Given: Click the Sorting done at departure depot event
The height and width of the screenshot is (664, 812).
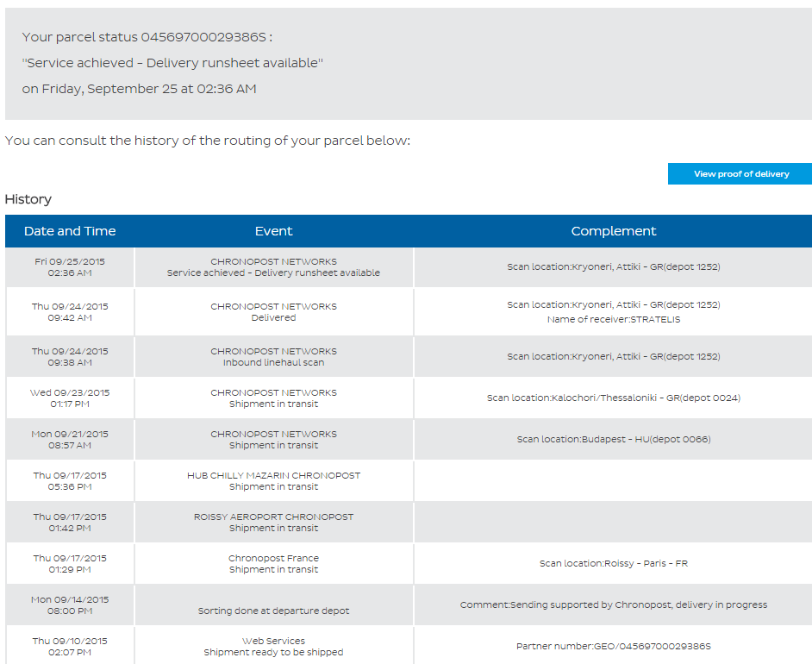Looking at the screenshot, I should (273, 611).
